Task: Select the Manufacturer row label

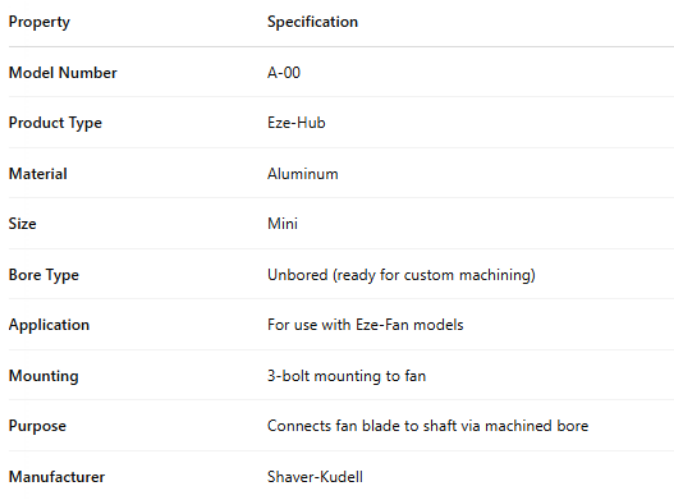Action: [x=56, y=477]
